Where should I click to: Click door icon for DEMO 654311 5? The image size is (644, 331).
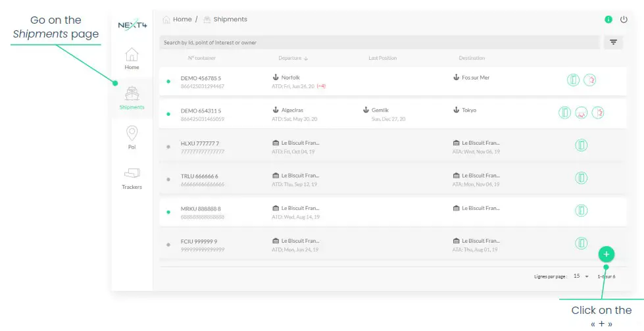tap(564, 113)
